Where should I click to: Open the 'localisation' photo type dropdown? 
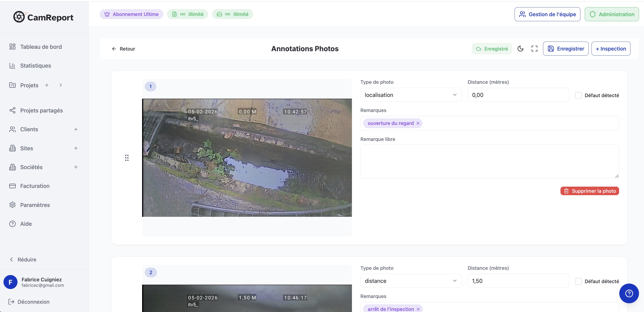[411, 95]
